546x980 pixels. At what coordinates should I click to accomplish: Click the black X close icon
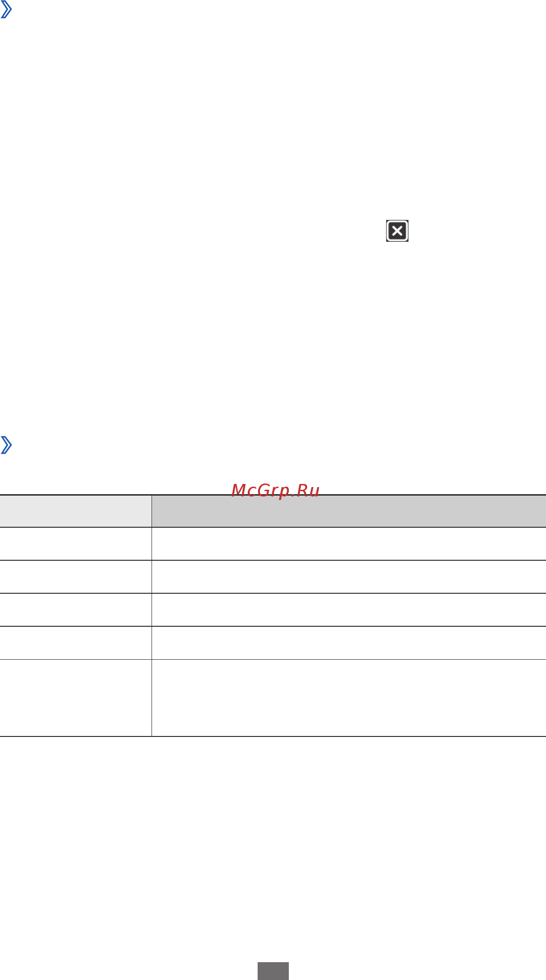pyautogui.click(x=397, y=231)
